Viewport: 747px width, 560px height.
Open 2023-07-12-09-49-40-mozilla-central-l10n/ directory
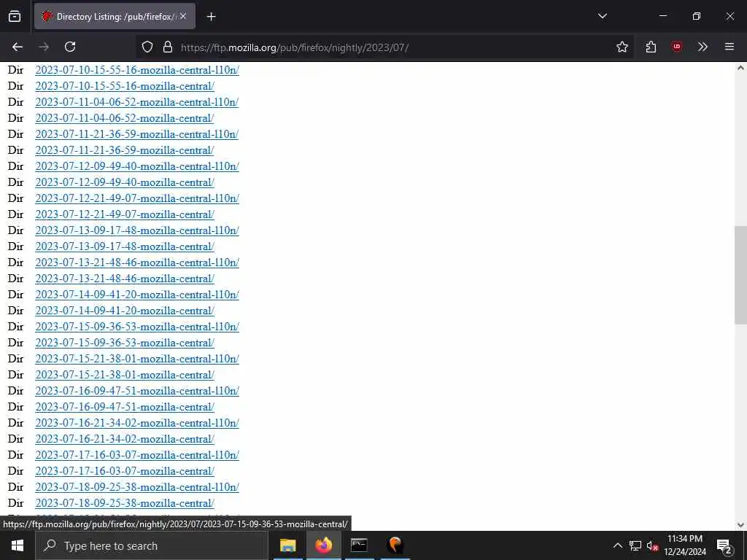point(137,166)
